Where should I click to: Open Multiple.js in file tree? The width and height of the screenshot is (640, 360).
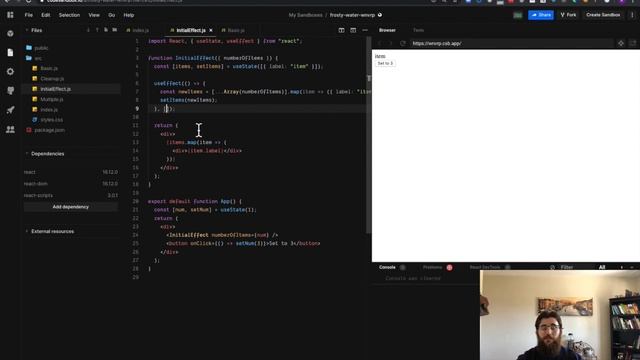pyautogui.click(x=52, y=99)
